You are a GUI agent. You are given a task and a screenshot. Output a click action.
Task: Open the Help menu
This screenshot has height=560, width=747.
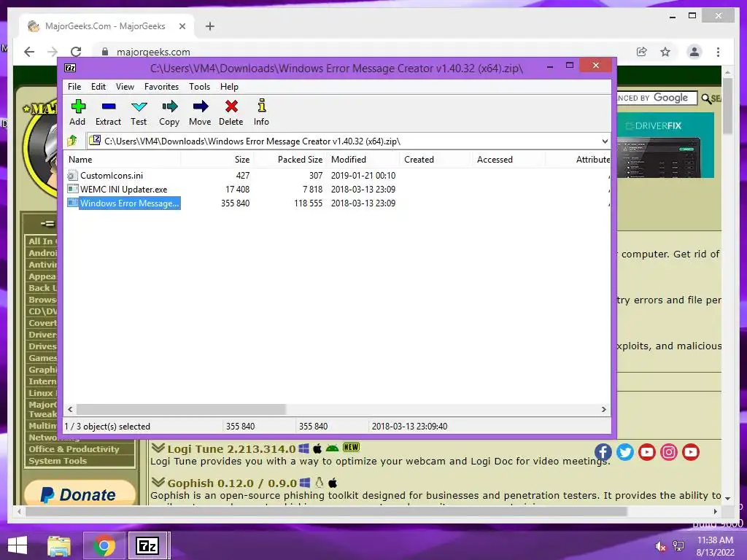(229, 87)
